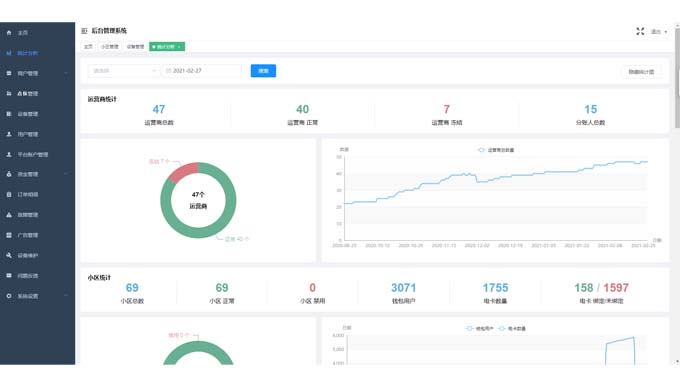Click the 2021-02-27 date input
This screenshot has width=680, height=383.
point(202,71)
